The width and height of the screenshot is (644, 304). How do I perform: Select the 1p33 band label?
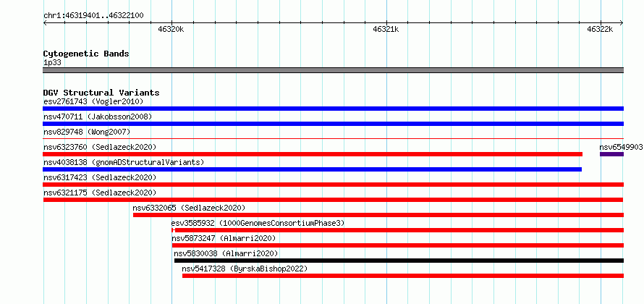coord(52,62)
